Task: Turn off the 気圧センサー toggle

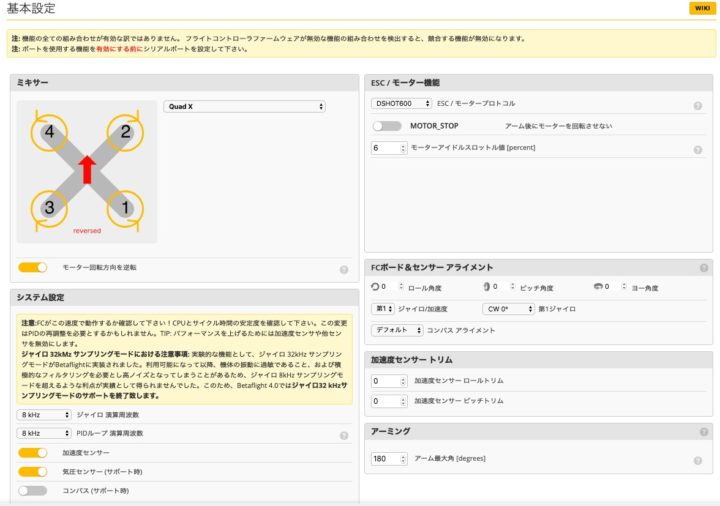Action: [33, 471]
